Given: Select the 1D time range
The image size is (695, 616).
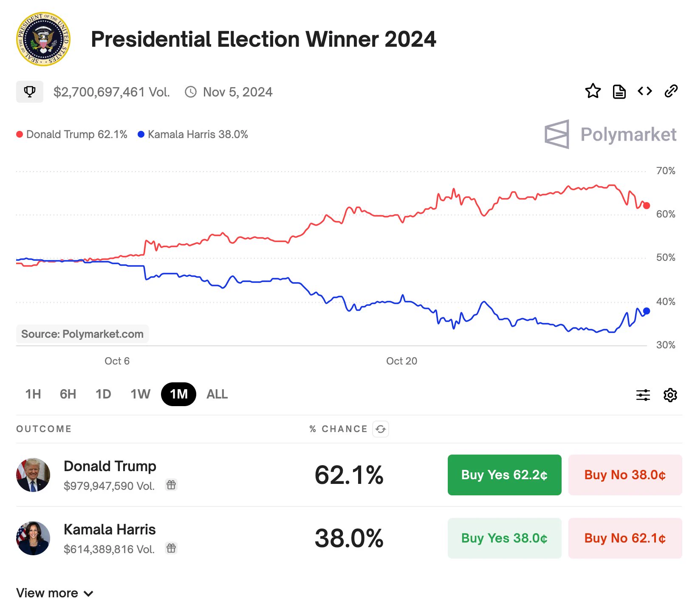Looking at the screenshot, I should [103, 394].
